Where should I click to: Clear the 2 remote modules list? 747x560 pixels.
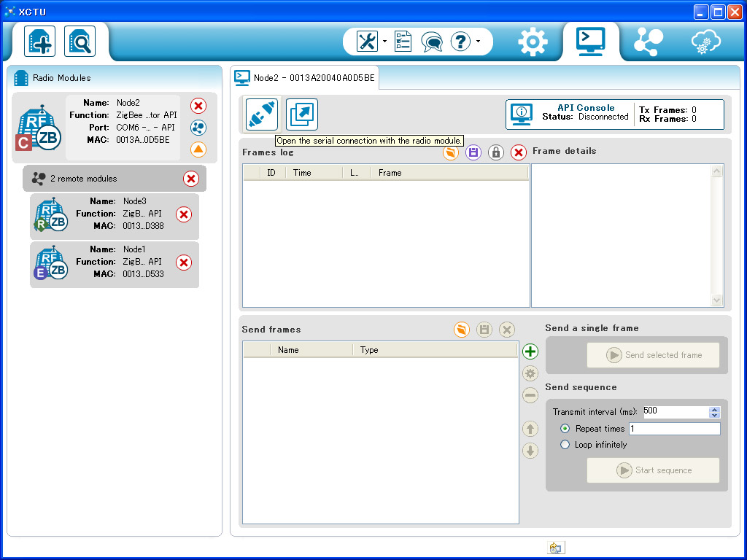(191, 179)
